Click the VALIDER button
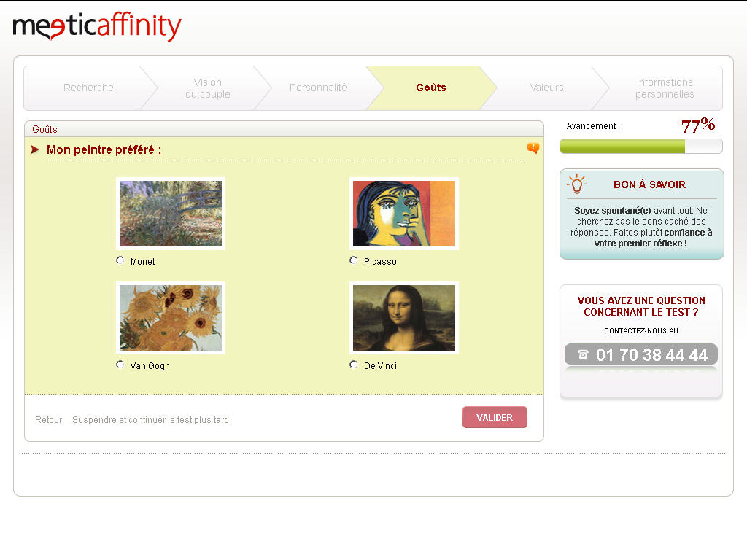 495,417
